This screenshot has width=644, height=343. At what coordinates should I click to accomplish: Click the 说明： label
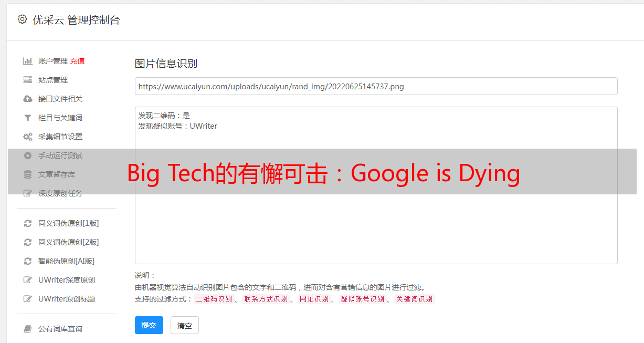click(x=145, y=275)
